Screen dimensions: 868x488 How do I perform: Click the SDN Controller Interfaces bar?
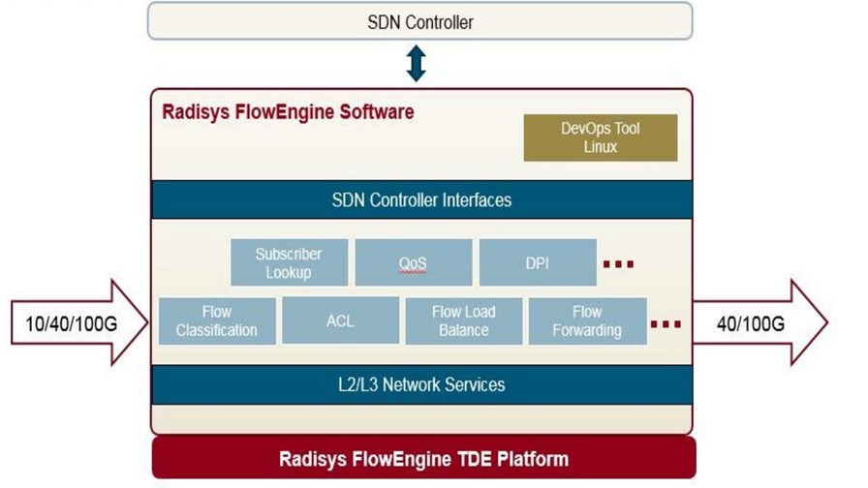point(421,199)
